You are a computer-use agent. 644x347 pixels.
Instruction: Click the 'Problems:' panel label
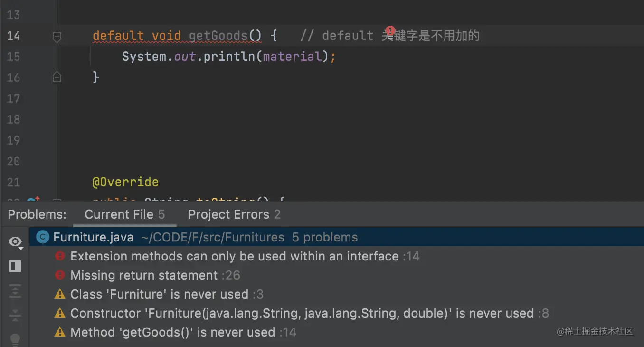point(38,214)
